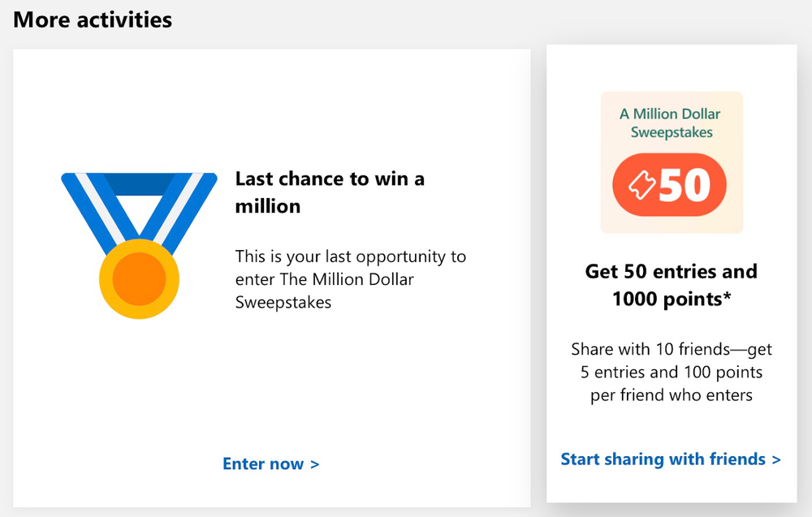812x517 pixels.
Task: Click the chevron after Enter now
Action: 314,463
